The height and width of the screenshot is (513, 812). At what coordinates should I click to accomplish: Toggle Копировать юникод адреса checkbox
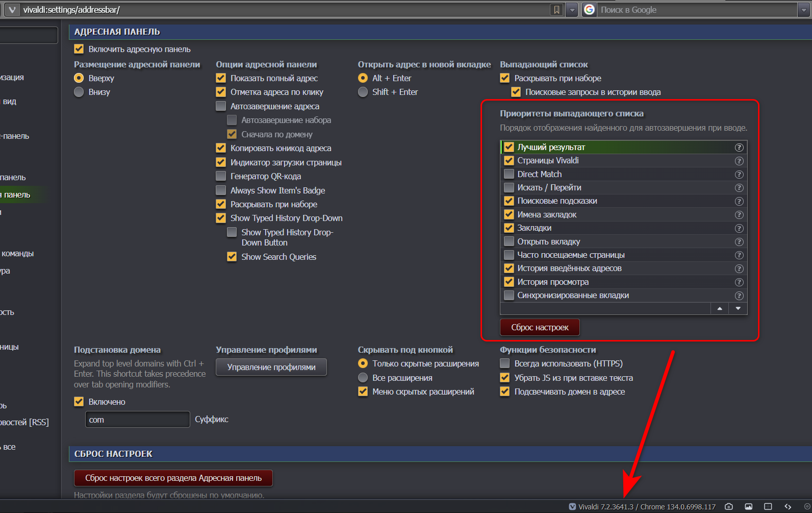click(x=221, y=148)
